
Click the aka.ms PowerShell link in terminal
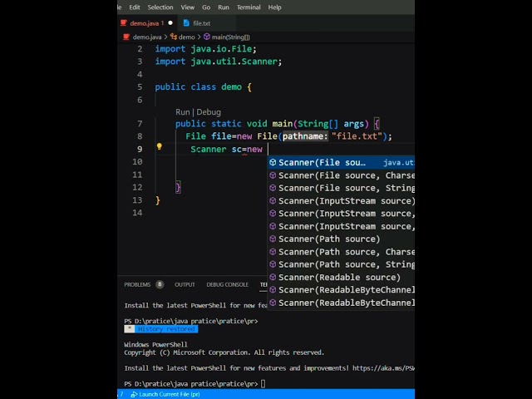[x=383, y=368]
